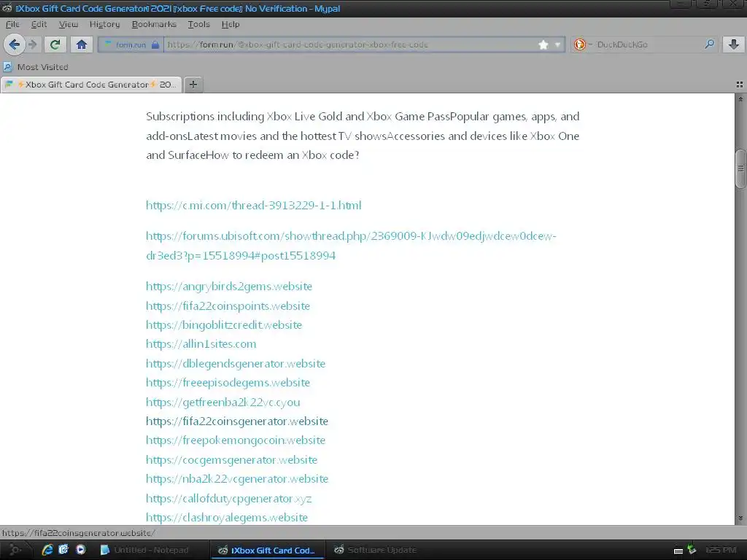Focus the DuckDuckGo search field
The width and height of the screenshot is (747, 560).
[648, 44]
